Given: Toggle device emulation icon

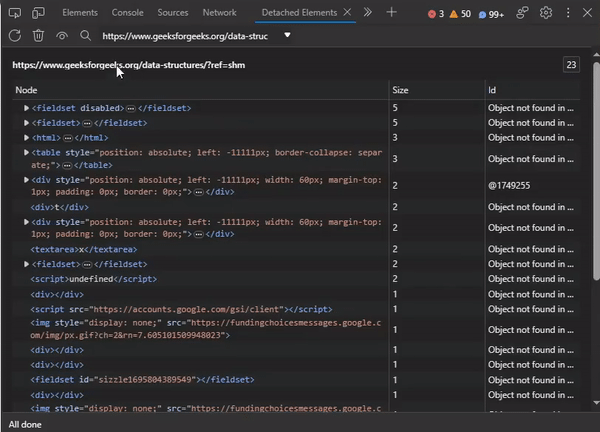Looking at the screenshot, I should pyautogui.click(x=38, y=13).
